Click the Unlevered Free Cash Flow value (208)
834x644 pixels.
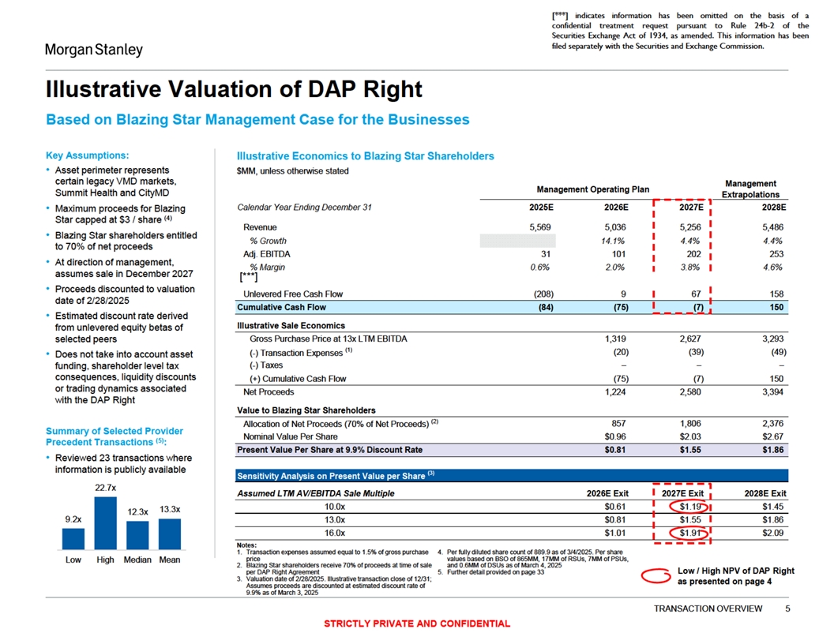543,294
